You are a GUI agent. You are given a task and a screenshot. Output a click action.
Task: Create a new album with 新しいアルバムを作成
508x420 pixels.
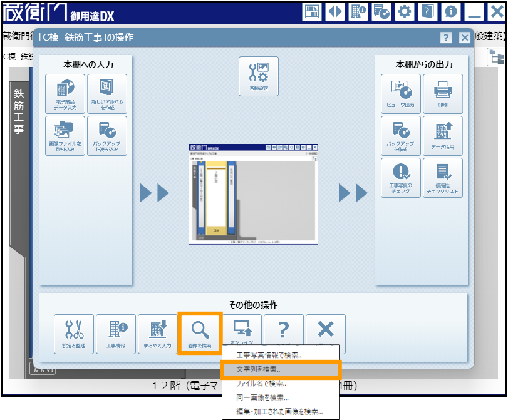coord(107,94)
